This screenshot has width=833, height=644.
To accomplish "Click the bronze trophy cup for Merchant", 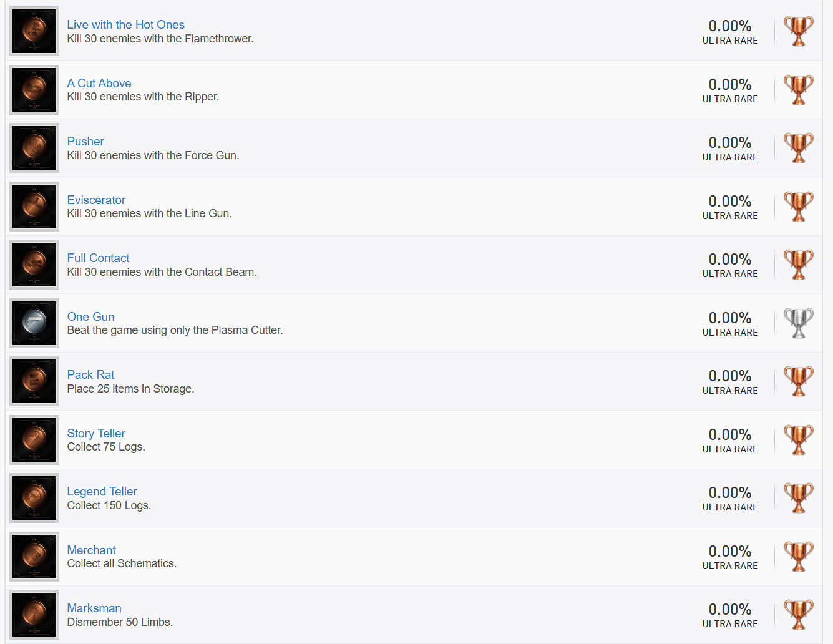I will [x=798, y=557].
